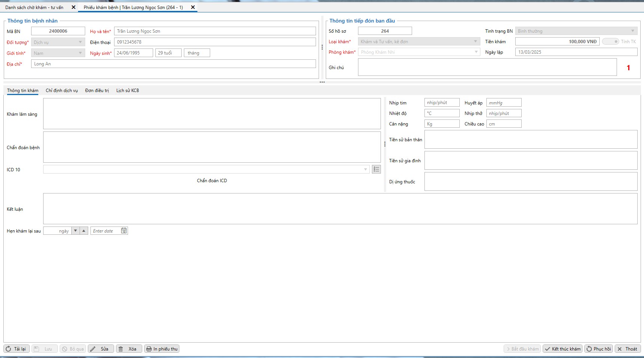Click the Thoát exit button
Image resolution: width=644 pixels, height=358 pixels.
pos(628,349)
